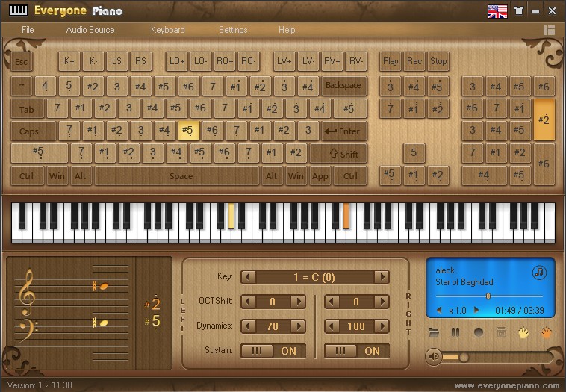
Task: Open the Keyboard menu
Action: [168, 30]
